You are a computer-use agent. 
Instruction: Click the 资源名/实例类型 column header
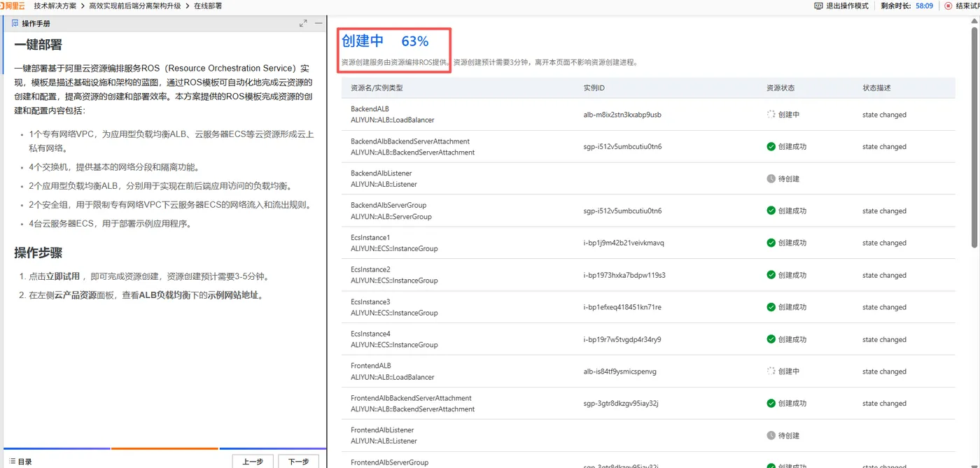click(x=377, y=88)
